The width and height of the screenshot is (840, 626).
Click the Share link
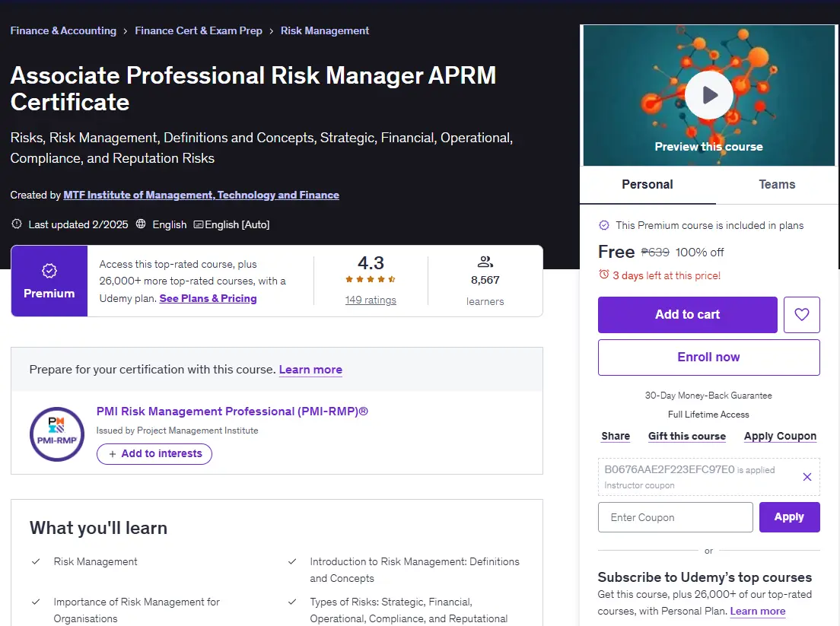pos(616,436)
